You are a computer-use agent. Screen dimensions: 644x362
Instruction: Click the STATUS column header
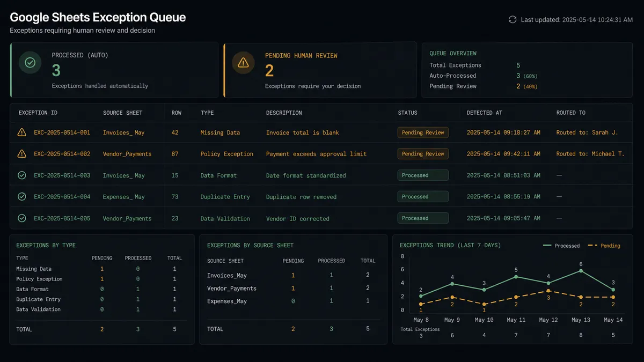pos(407,113)
